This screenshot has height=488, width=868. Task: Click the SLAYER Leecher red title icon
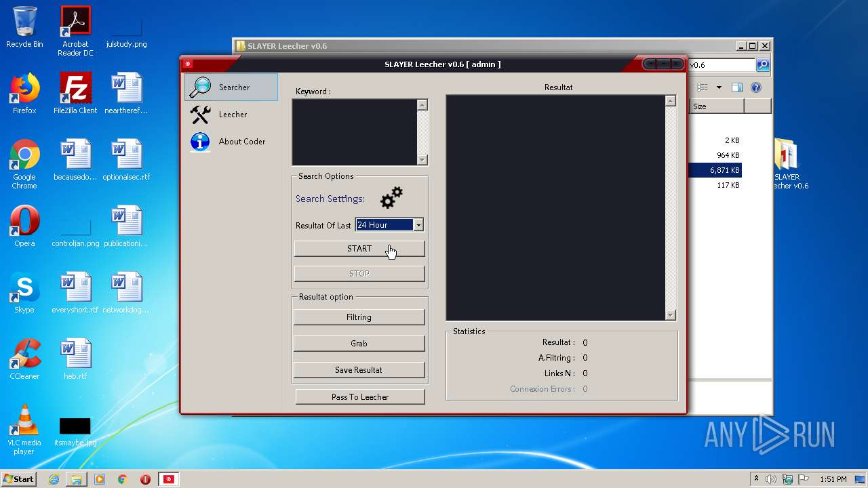coord(188,64)
